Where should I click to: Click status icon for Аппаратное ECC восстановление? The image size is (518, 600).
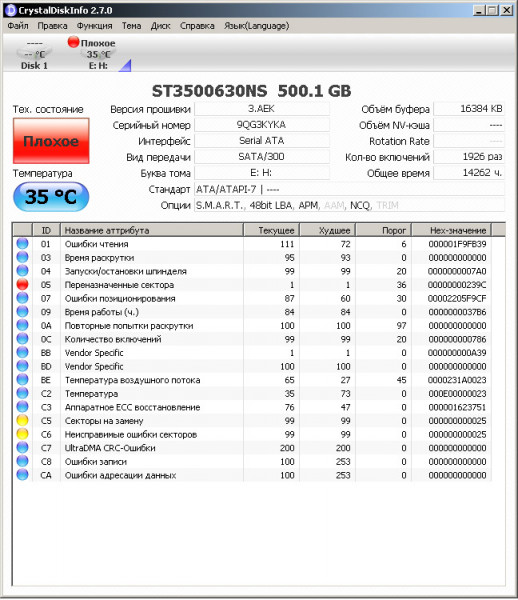(x=23, y=407)
